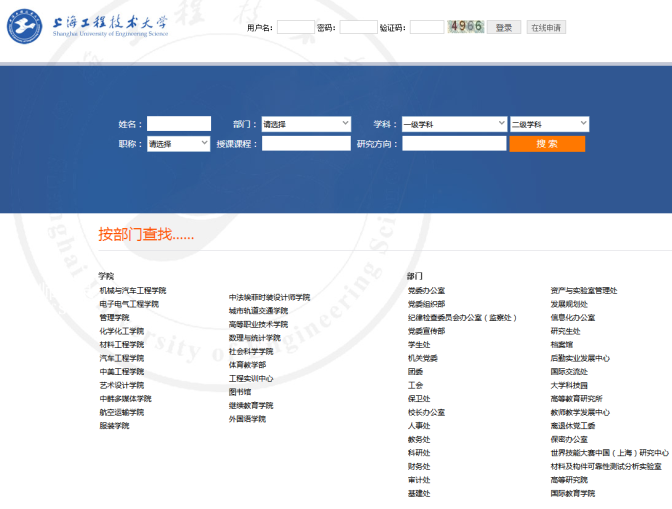This screenshot has height=509, width=672.
Task: Click the 登录 login button
Action: [x=504, y=27]
